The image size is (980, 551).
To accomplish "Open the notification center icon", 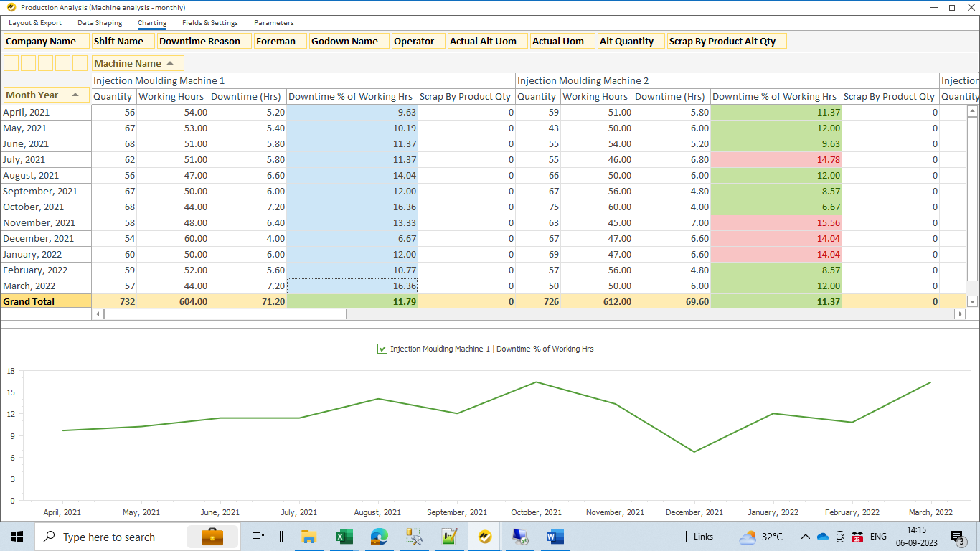I will pyautogui.click(x=957, y=537).
